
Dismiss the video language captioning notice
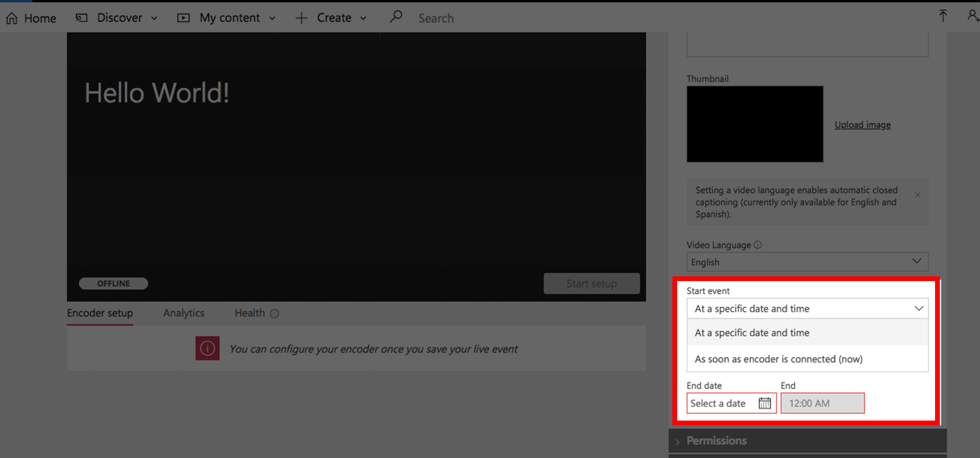(x=917, y=195)
